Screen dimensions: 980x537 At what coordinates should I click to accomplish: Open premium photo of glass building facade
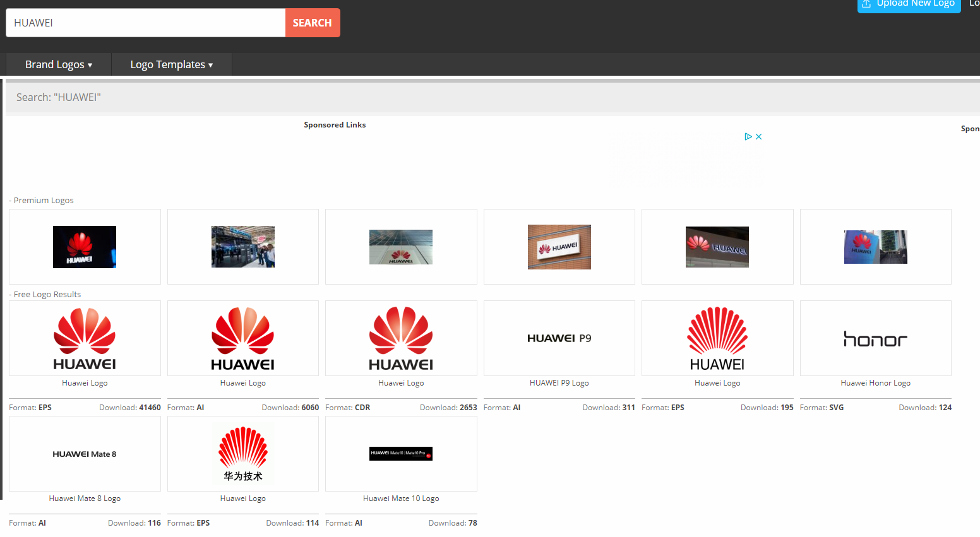[401, 247]
